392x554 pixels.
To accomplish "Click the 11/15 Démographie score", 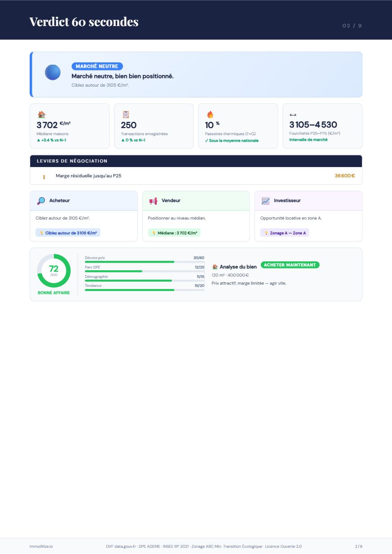I will coord(200,277).
